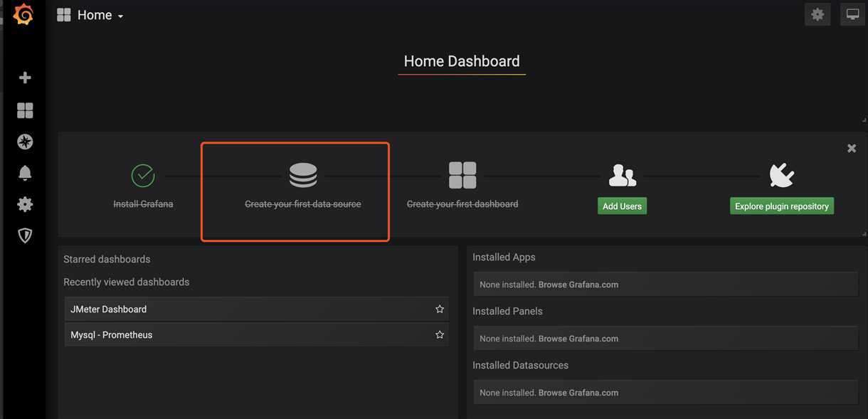Screen dimensions: 868x419
Task: Star the Mysql - Prometheus dashboard
Action: [x=440, y=335]
